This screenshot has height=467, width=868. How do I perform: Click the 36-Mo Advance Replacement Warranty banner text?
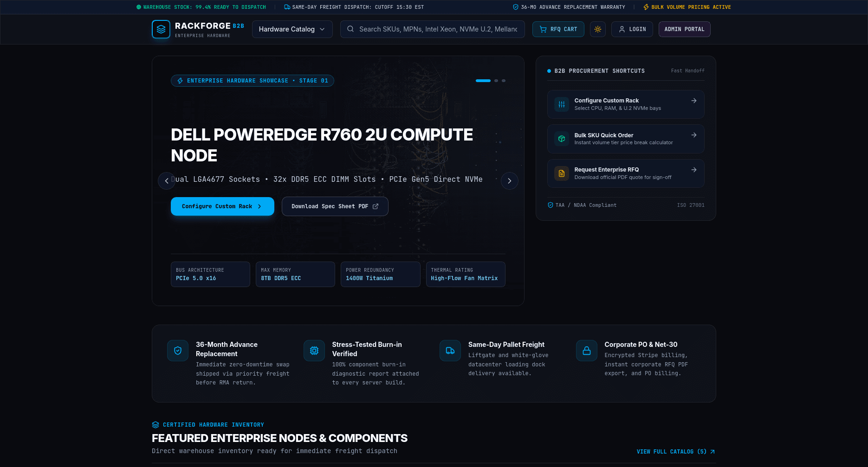[573, 7]
